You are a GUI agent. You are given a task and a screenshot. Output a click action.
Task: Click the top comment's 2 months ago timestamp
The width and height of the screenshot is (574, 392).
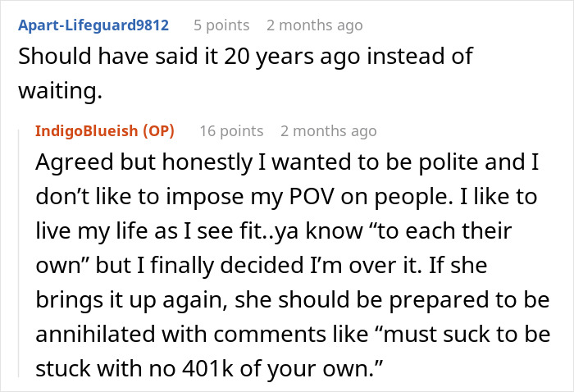(314, 25)
